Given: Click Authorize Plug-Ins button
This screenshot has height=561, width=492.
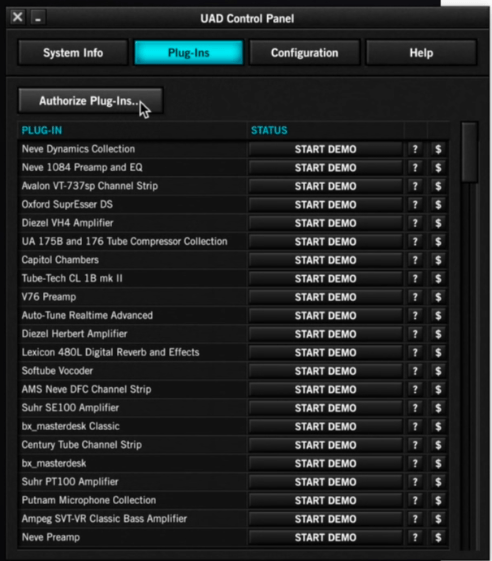Looking at the screenshot, I should click(x=91, y=101).
